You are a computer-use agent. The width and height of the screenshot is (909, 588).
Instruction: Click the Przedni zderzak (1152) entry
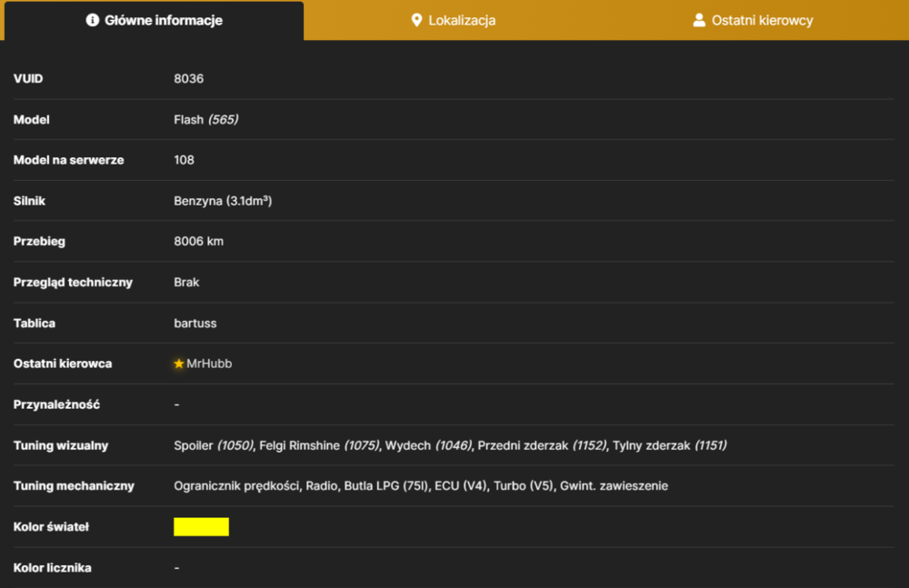tap(542, 445)
